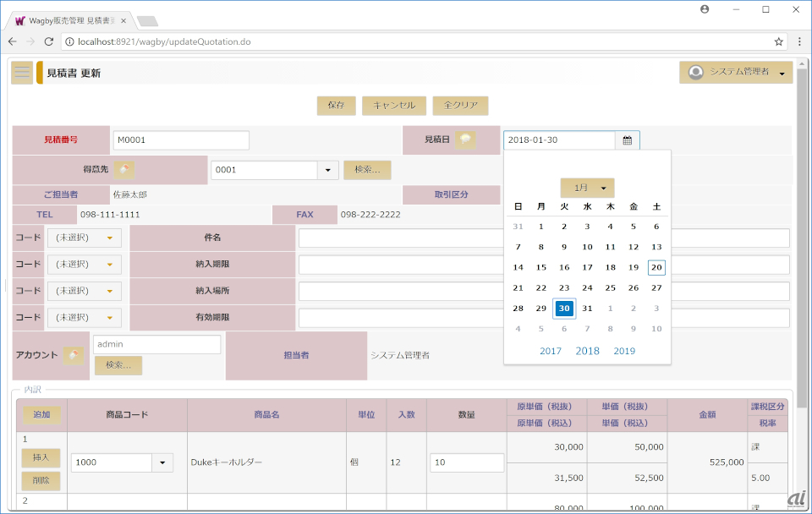Open the Chrome three-dot menu

(798, 41)
